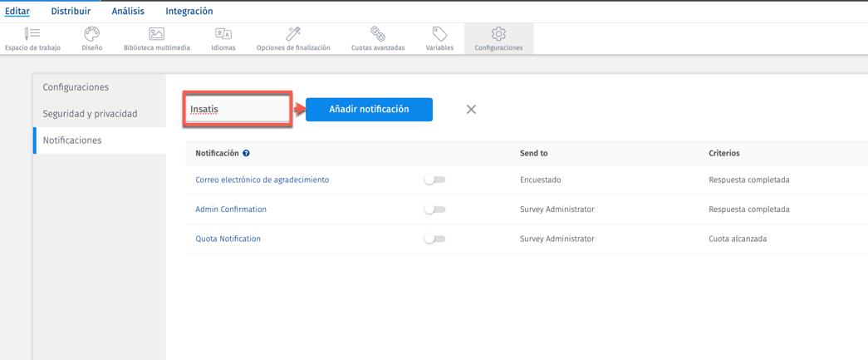This screenshot has width=868, height=360.
Task: Select Seguridad y privacidad in sidebar
Action: tap(90, 114)
